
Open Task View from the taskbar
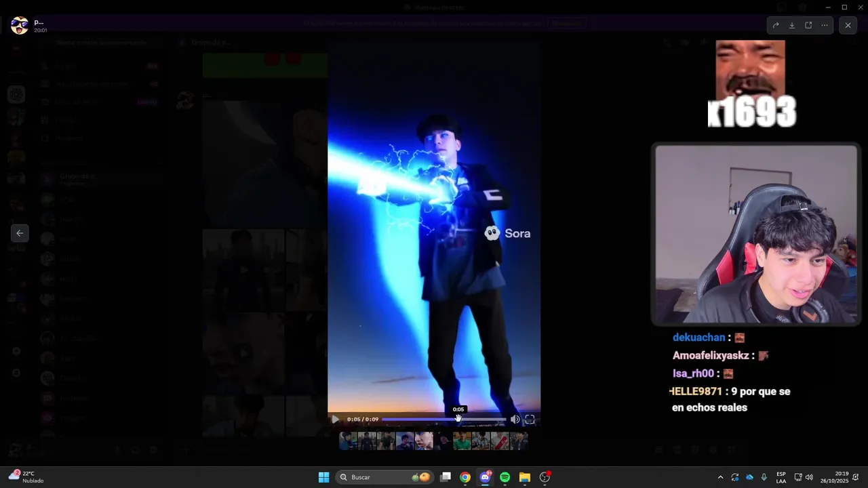tap(446, 477)
